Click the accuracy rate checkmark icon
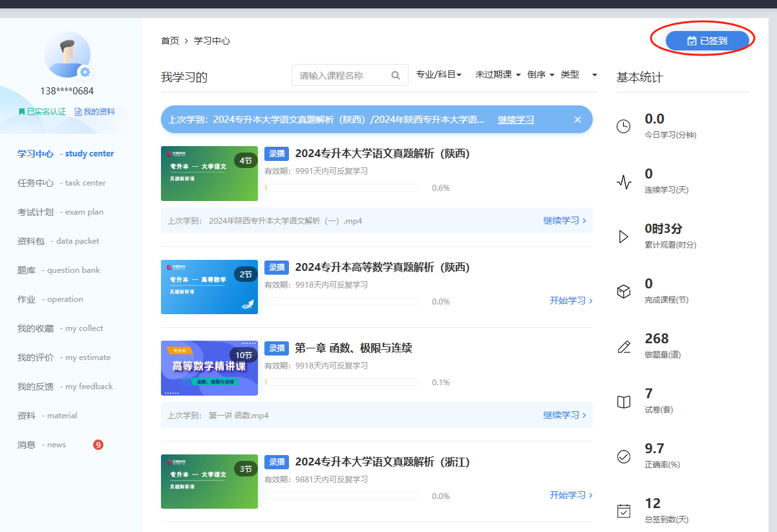Viewport: 777px width, 532px height. (623, 456)
